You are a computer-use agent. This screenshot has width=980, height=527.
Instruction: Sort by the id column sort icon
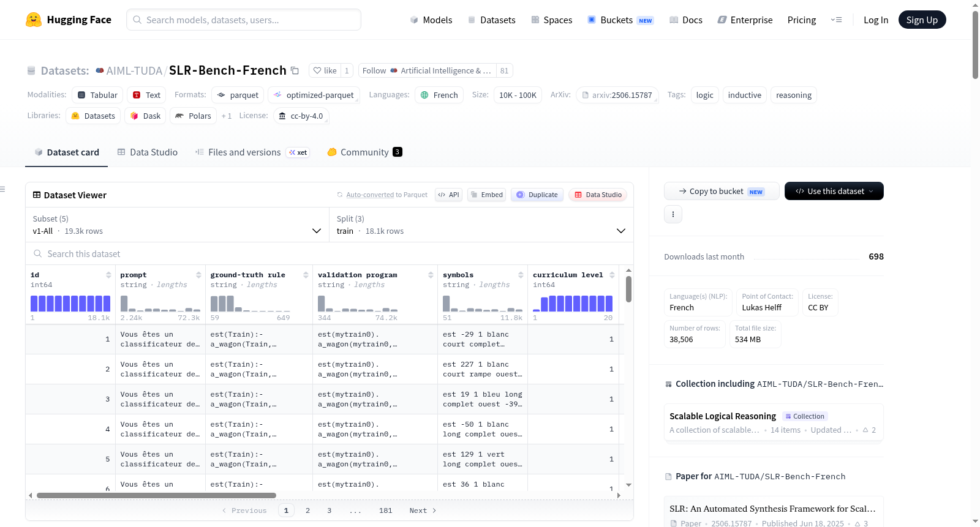(108, 275)
